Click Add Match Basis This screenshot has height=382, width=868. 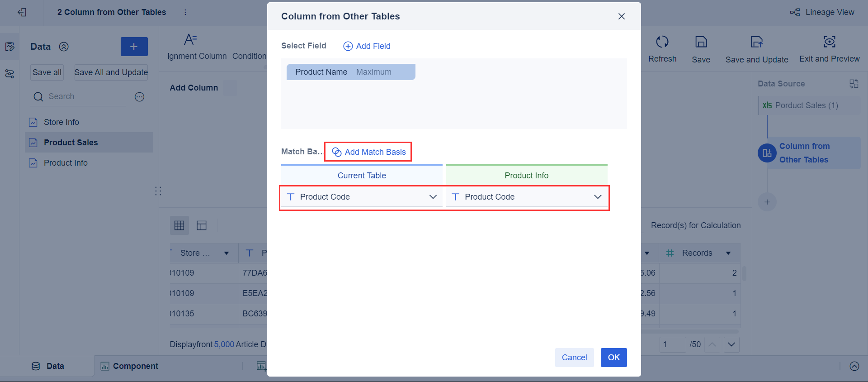click(x=369, y=152)
